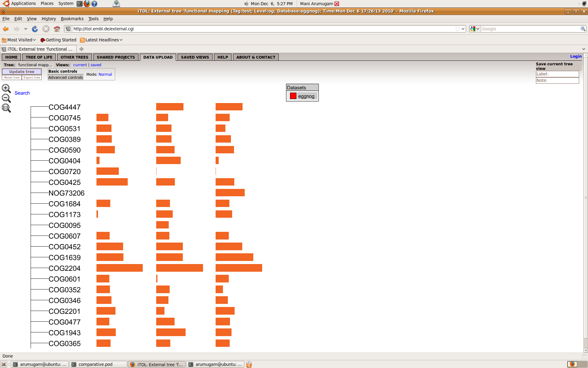Click the volume speaker icon

click(x=246, y=4)
